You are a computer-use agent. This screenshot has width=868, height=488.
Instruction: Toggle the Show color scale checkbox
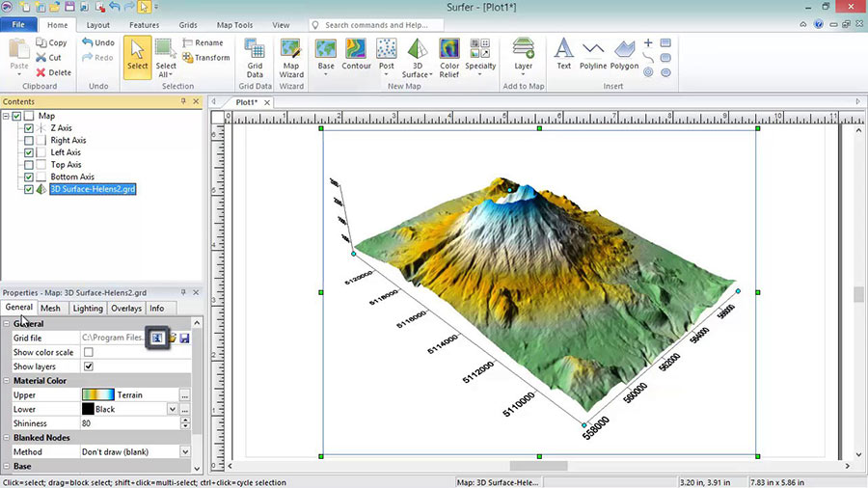pos(89,352)
